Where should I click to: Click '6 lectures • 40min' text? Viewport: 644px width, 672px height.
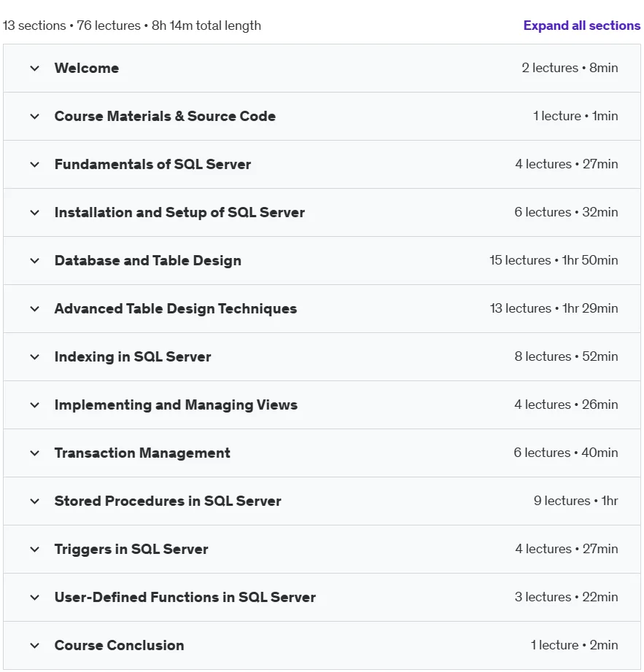pos(566,453)
